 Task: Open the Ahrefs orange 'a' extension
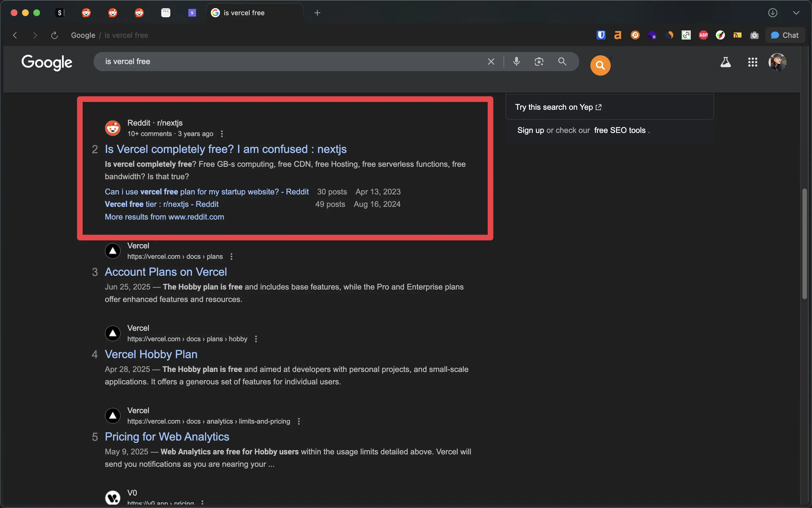coord(618,35)
